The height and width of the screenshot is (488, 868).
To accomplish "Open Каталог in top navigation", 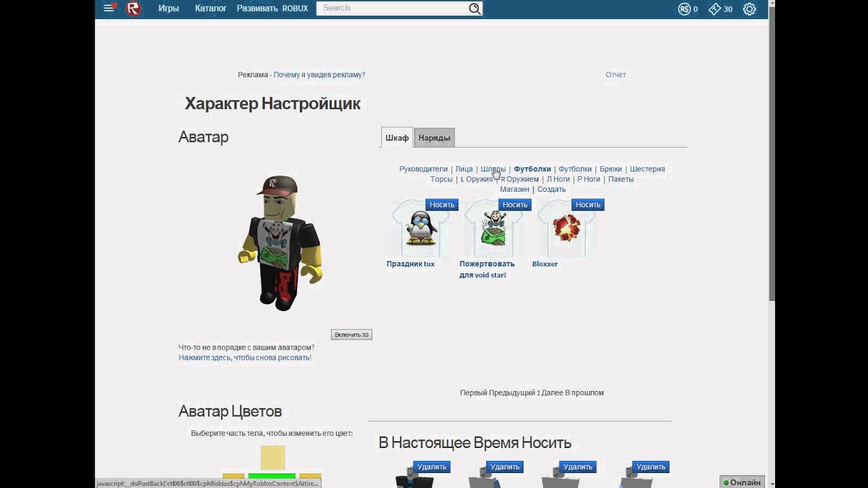I will [x=211, y=9].
